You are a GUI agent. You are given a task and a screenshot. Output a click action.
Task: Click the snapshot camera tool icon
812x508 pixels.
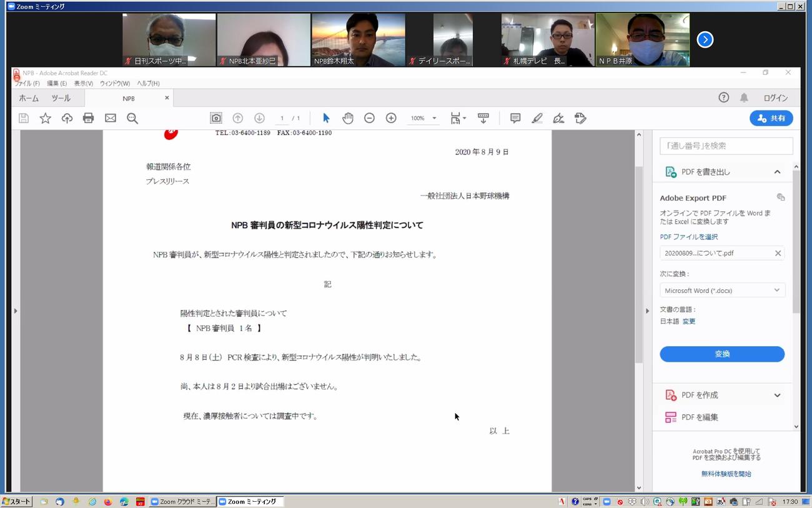pos(216,118)
